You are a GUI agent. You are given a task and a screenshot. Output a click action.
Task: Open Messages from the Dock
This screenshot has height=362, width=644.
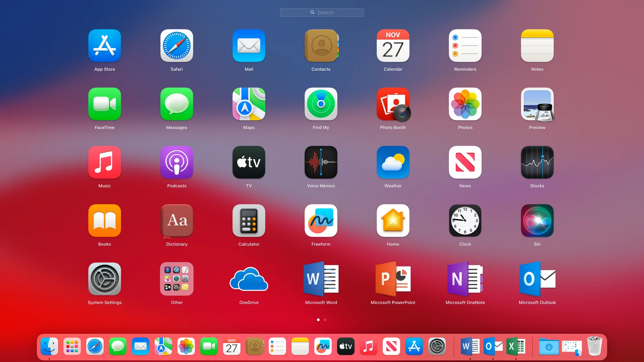118,346
